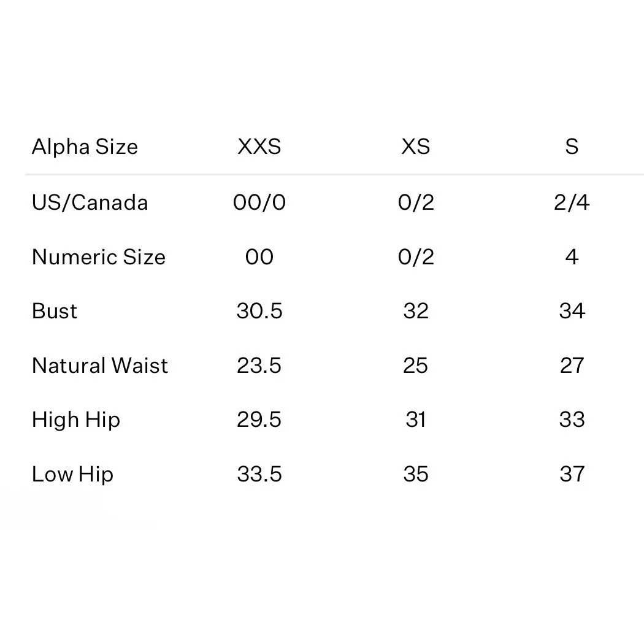Click the XS column header
The height and width of the screenshot is (644, 644).
coord(415,147)
